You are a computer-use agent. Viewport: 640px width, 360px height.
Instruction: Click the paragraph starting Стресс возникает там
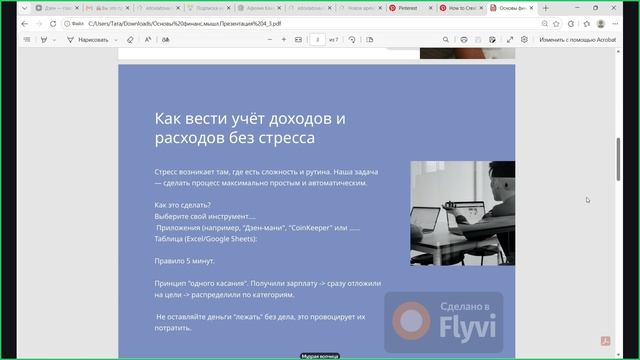[266, 178]
